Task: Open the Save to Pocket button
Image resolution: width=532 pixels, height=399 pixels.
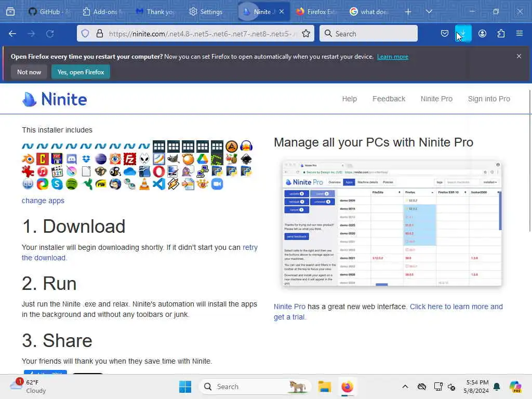Action: (445, 33)
